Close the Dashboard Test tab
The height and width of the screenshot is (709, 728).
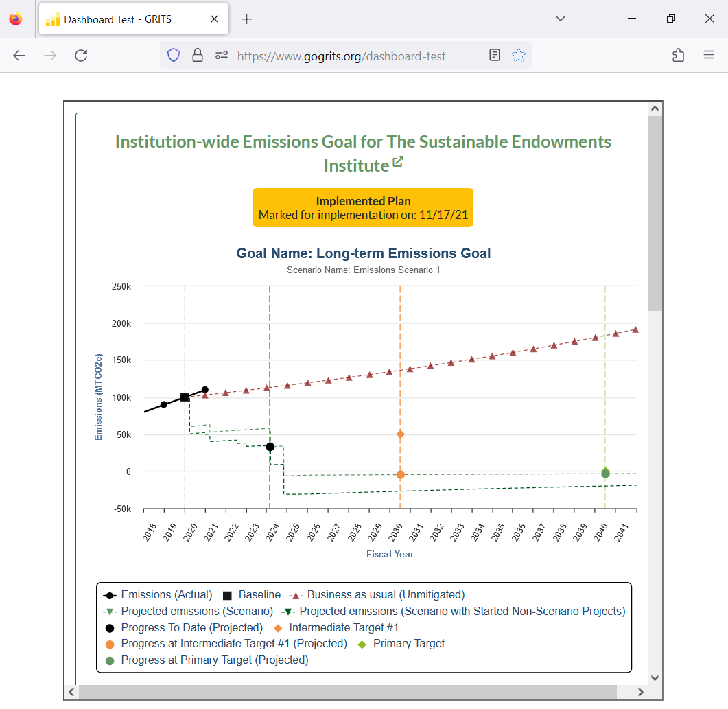pyautogui.click(x=214, y=19)
